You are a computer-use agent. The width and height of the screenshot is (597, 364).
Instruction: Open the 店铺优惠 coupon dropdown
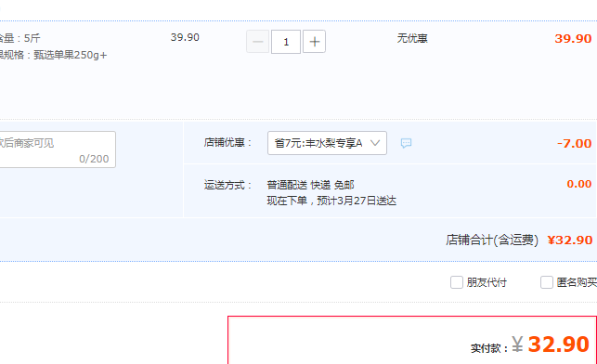[x=327, y=143]
